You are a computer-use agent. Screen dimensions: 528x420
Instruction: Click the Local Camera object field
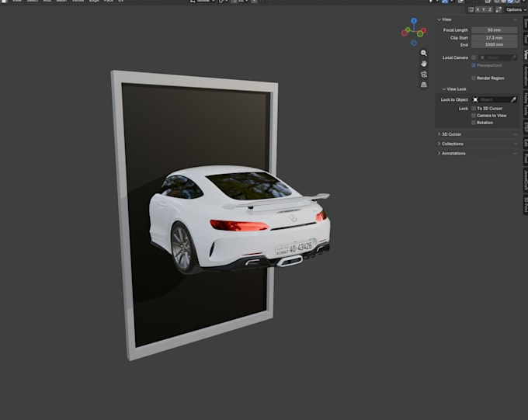tap(497, 57)
